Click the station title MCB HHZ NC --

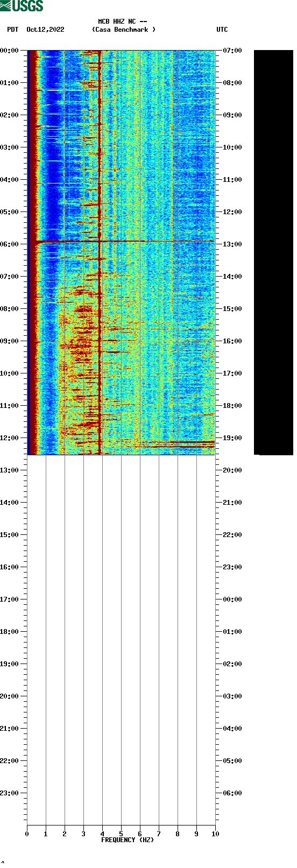[x=123, y=22]
